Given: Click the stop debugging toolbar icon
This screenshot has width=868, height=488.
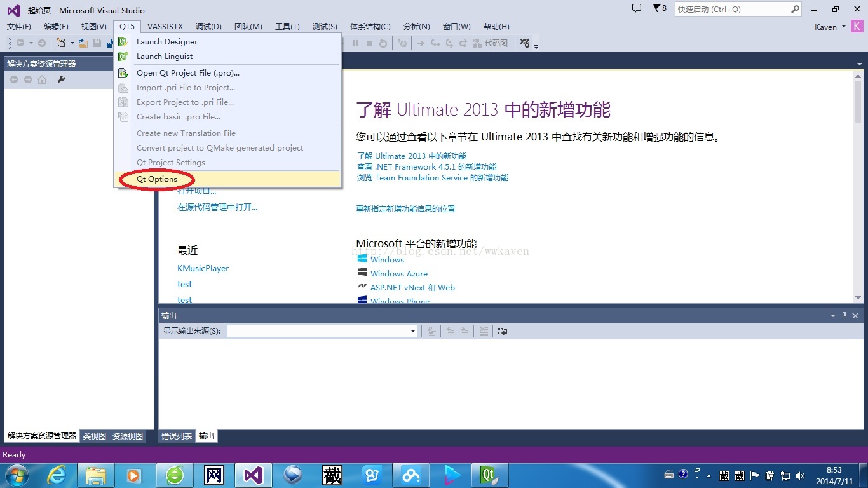Looking at the screenshot, I should (x=369, y=43).
